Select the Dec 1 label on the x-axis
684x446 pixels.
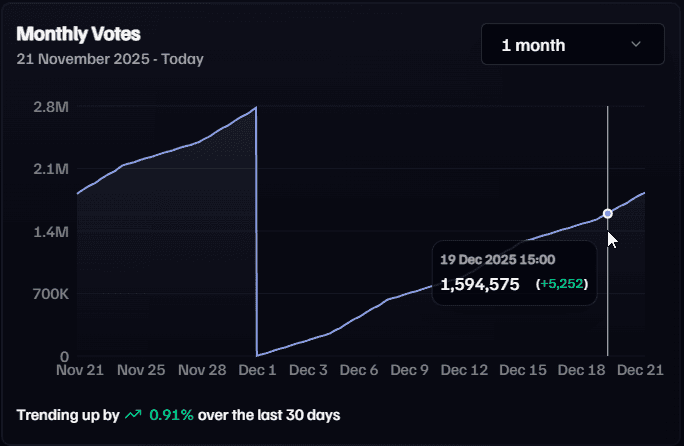coord(257,370)
